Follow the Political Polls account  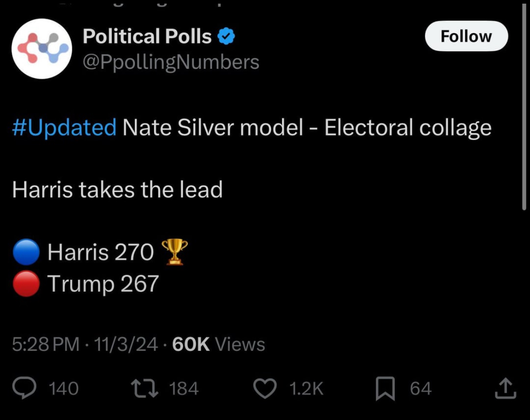click(x=466, y=36)
